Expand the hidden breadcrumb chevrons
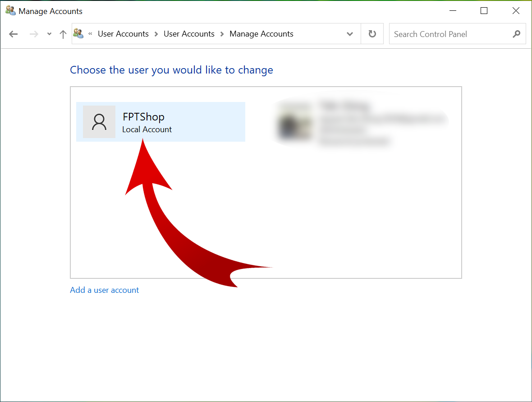532x402 pixels. coord(90,34)
